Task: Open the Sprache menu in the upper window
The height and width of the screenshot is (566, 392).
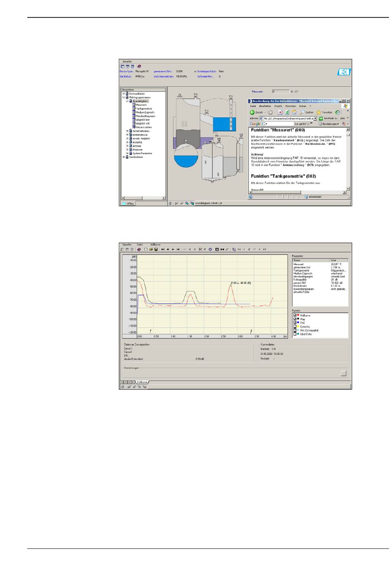Action: point(127,62)
